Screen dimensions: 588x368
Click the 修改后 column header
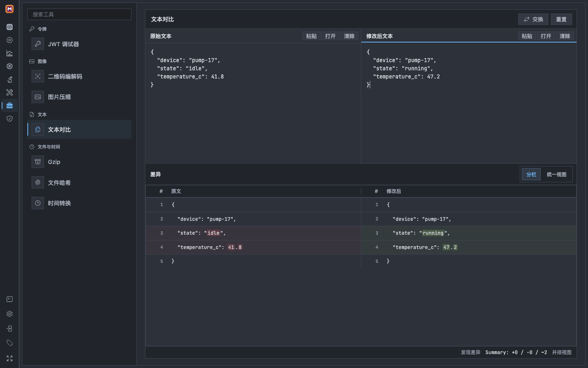tap(394, 191)
